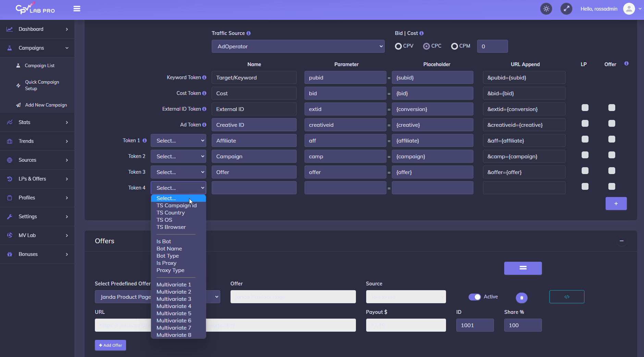
Task: Click the trash icon to delete offer
Action: pos(521,297)
